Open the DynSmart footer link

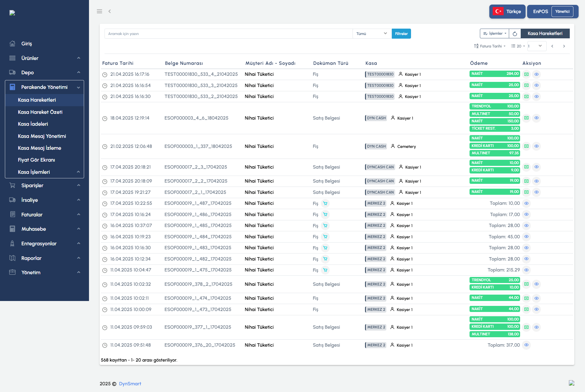[x=130, y=384]
